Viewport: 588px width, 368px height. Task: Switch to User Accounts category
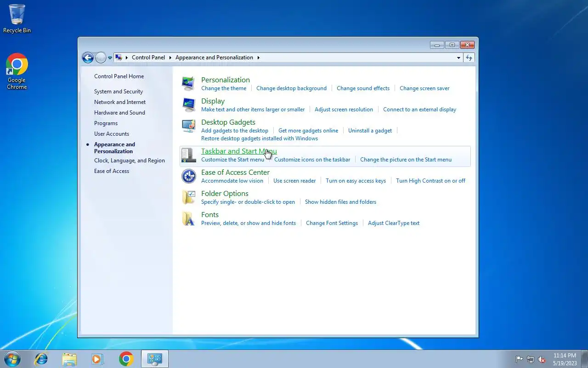pos(112,134)
